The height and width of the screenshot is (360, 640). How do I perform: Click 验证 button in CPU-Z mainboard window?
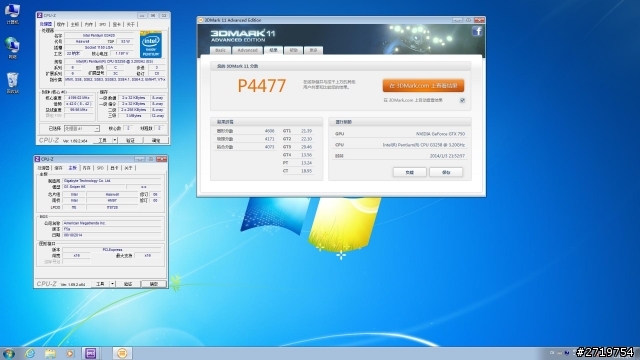(128, 284)
